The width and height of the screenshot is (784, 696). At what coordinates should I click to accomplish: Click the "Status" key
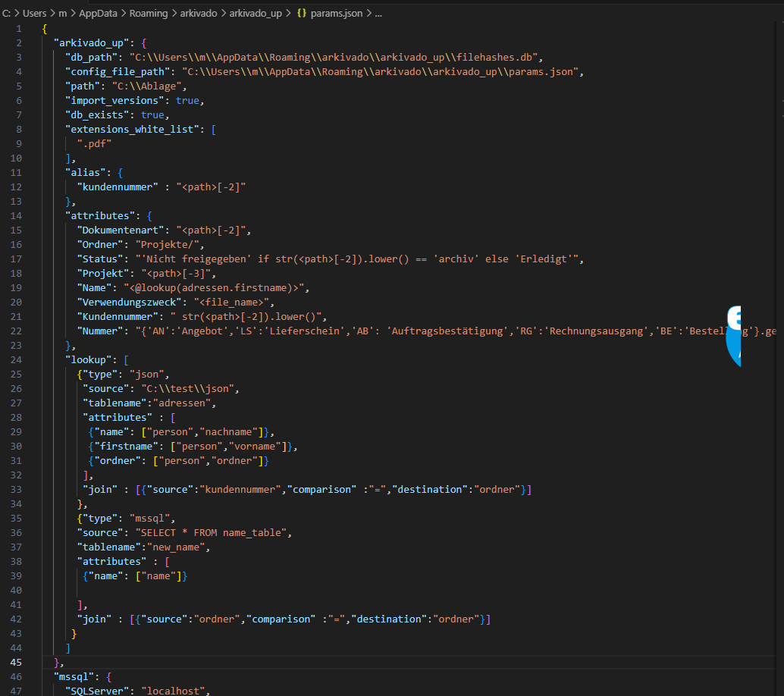(x=100, y=259)
